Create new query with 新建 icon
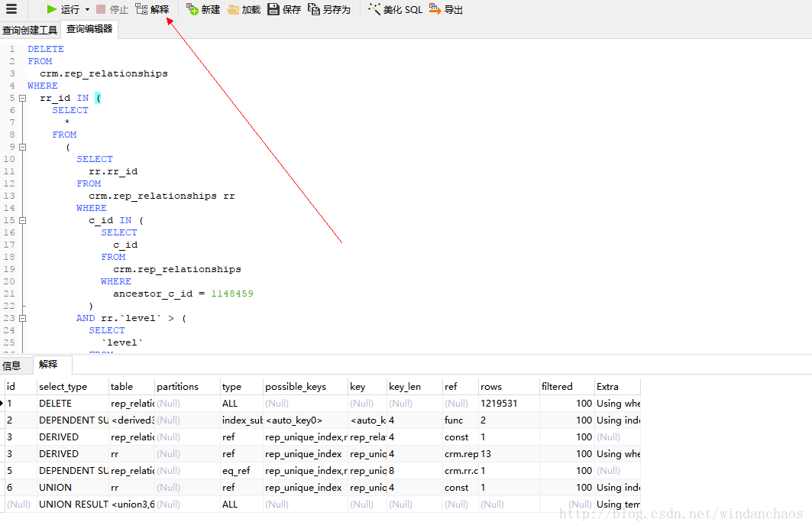This screenshot has width=812, height=529. (192, 9)
